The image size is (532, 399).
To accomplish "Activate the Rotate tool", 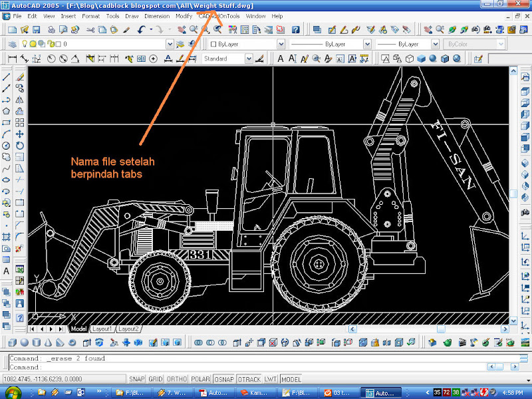I will pos(20,146).
